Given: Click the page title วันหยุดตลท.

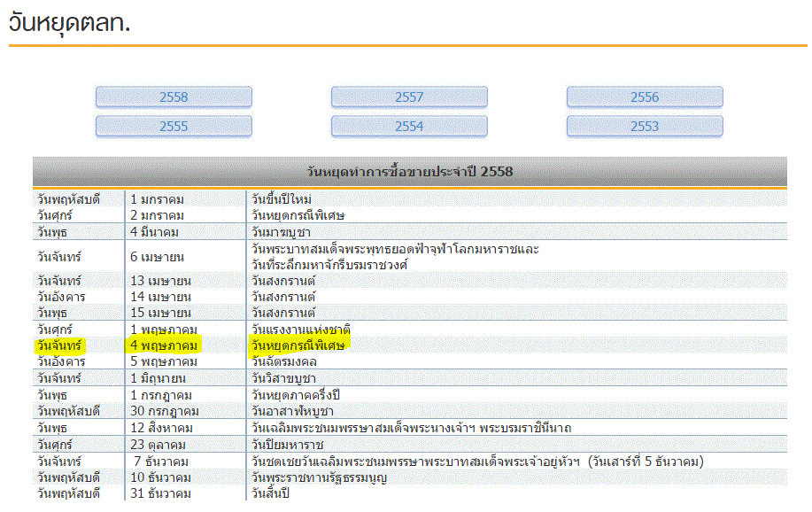Looking at the screenshot, I should (69, 23).
